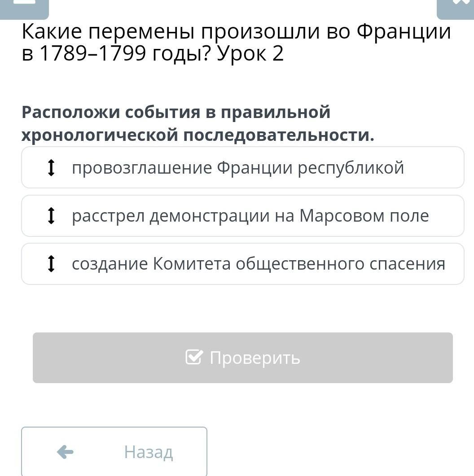Click the Проверить button label
474x476 pixels.
click(x=255, y=358)
